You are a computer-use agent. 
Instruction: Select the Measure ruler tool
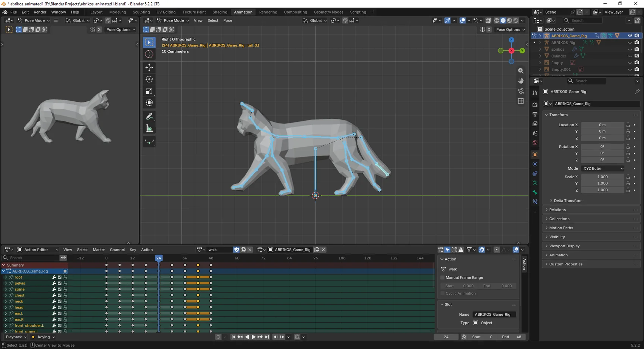pyautogui.click(x=149, y=129)
